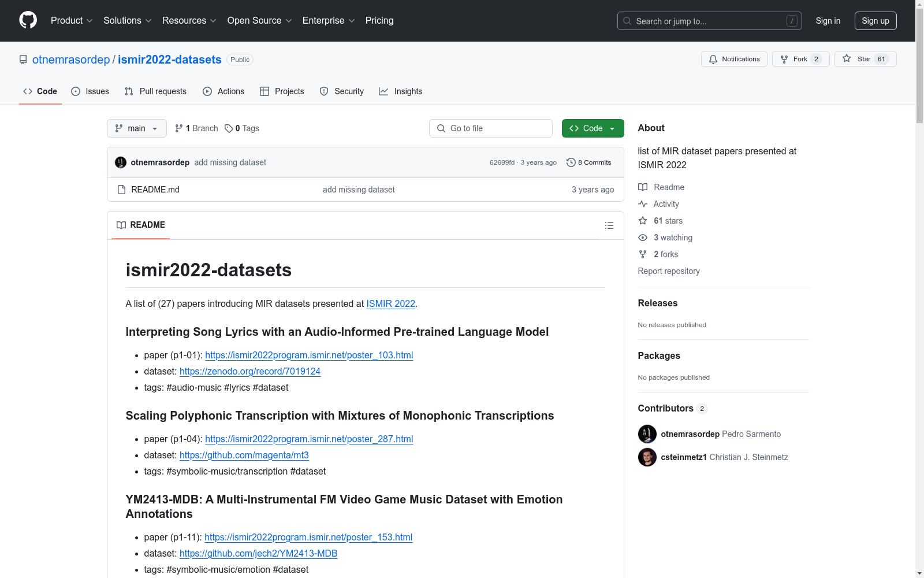Open the Projects tab
The height and width of the screenshot is (578, 924).
[x=282, y=91]
